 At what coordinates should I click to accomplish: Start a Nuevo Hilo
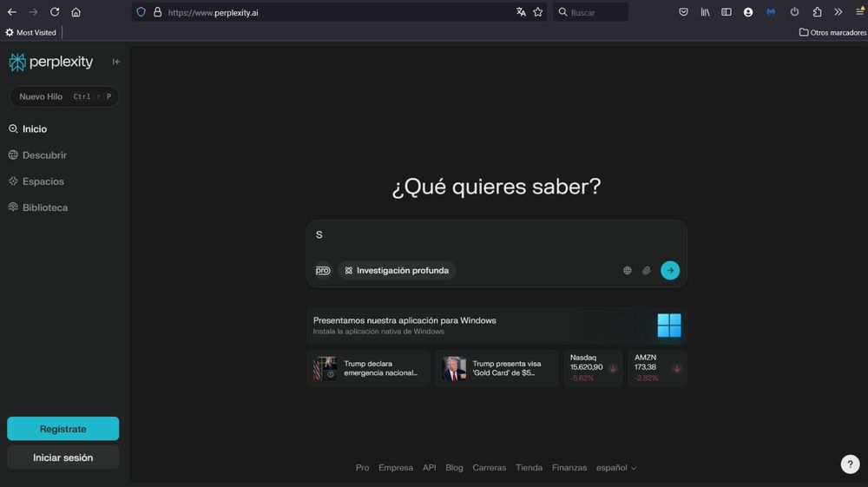click(x=63, y=96)
